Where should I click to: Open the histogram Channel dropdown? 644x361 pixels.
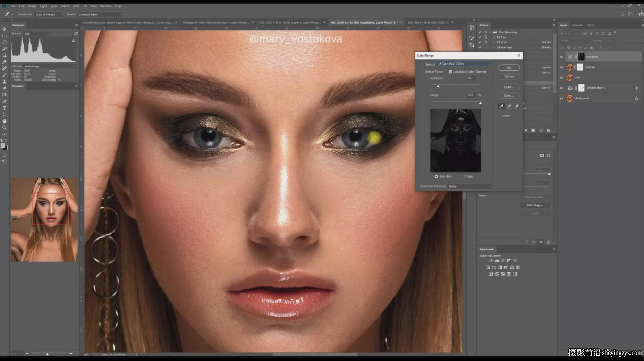pyautogui.click(x=37, y=34)
